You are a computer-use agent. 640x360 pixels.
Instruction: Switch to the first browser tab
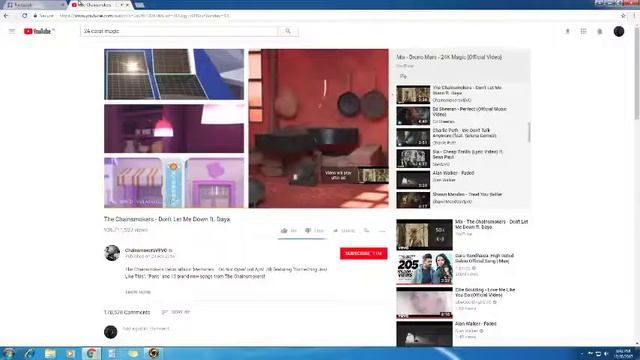pyautogui.click(x=34, y=5)
